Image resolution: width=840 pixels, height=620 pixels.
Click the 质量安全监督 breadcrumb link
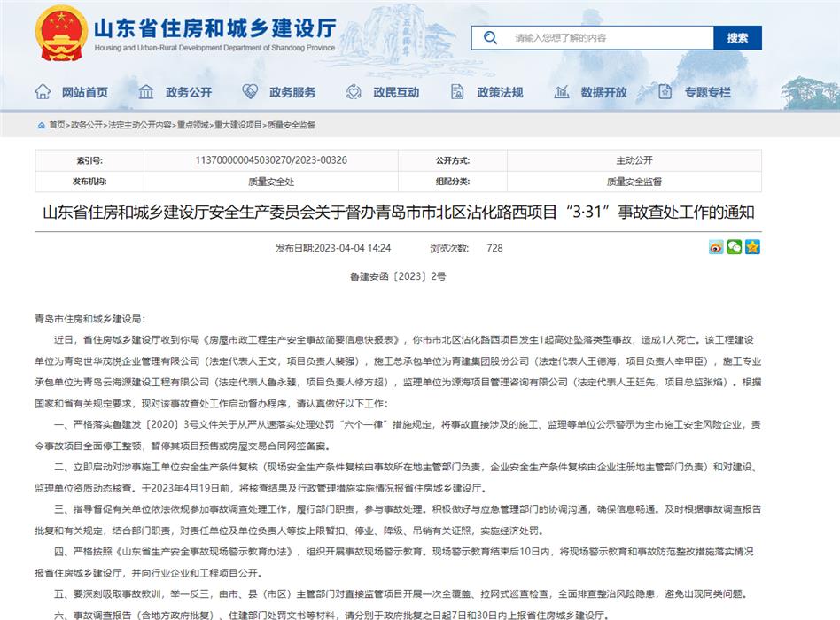pyautogui.click(x=292, y=125)
